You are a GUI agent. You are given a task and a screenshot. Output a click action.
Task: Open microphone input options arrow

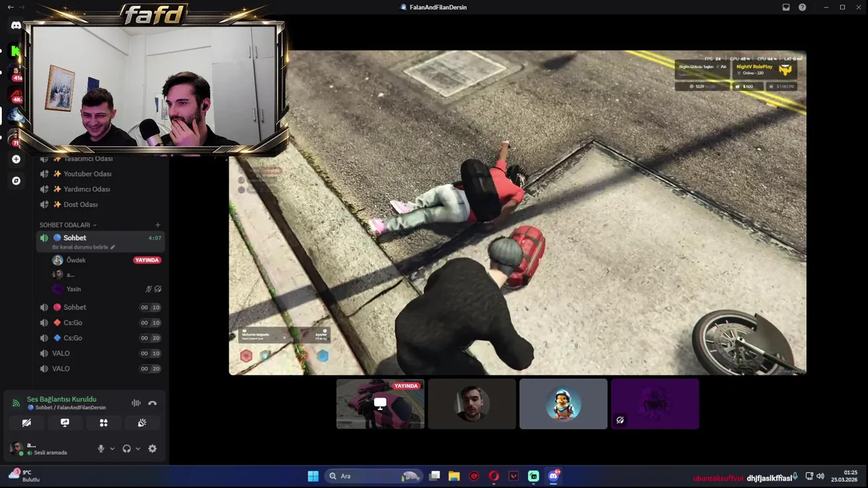[112, 449]
